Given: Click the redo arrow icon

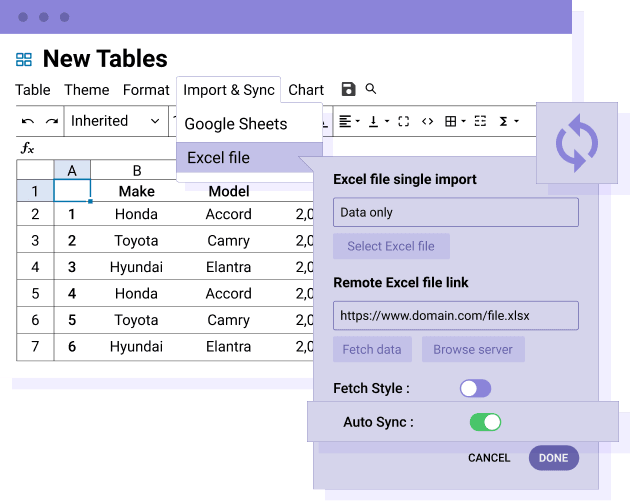Looking at the screenshot, I should click(52, 121).
